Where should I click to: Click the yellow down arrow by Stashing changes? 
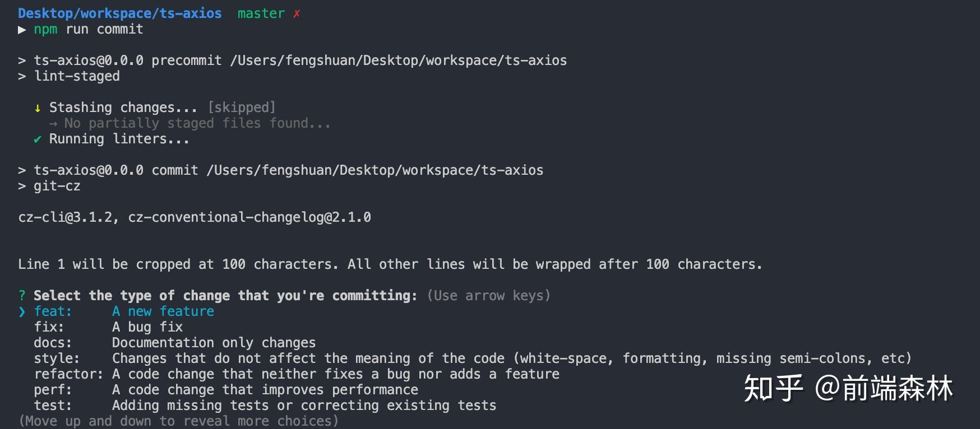(x=38, y=108)
